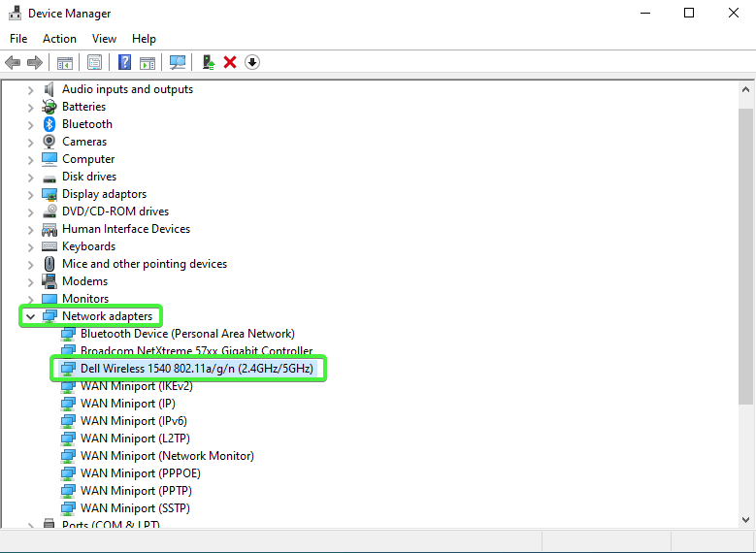Screen dimensions: 756x553
Task: Select Bluetooth Device (Personal Area Network)
Action: click(x=187, y=334)
